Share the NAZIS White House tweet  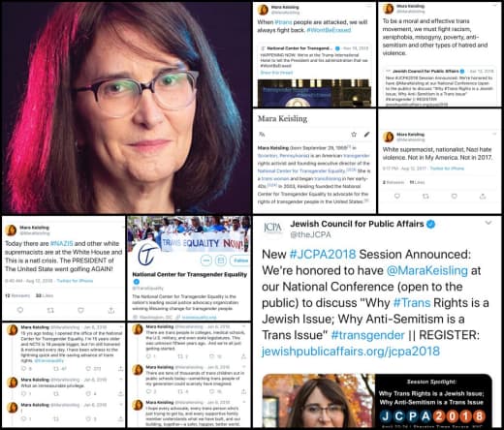pyautogui.click(x=111, y=310)
